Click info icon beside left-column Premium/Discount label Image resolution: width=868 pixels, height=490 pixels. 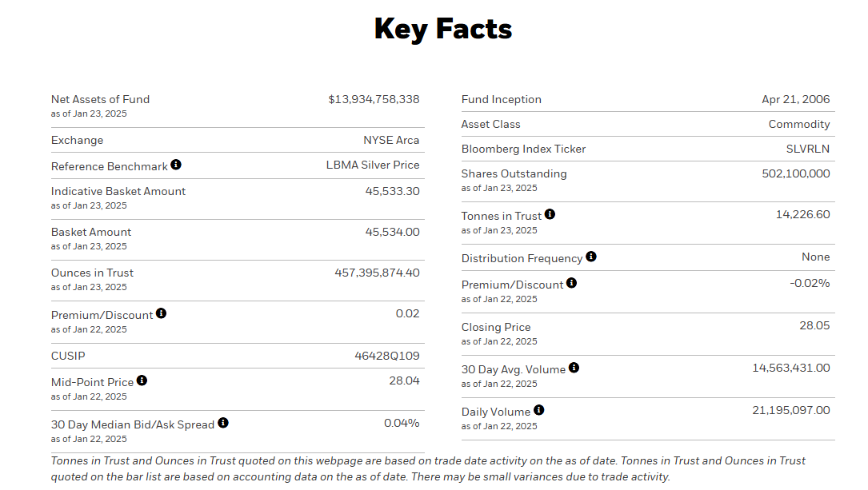coord(161,313)
